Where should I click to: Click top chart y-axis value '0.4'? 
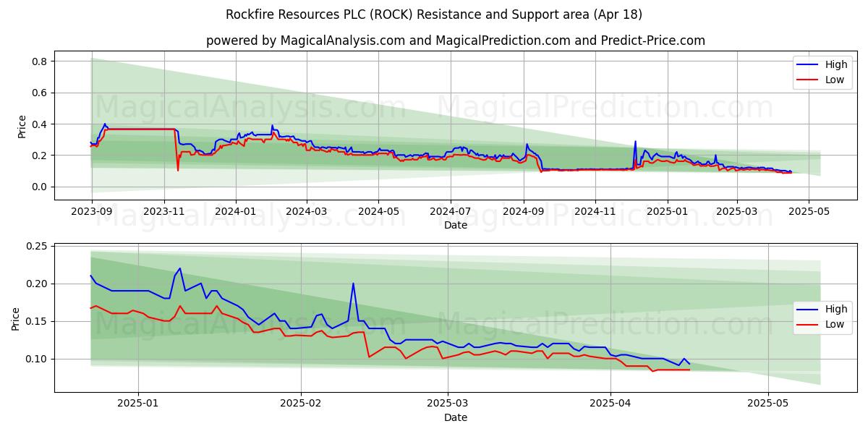click(x=40, y=124)
